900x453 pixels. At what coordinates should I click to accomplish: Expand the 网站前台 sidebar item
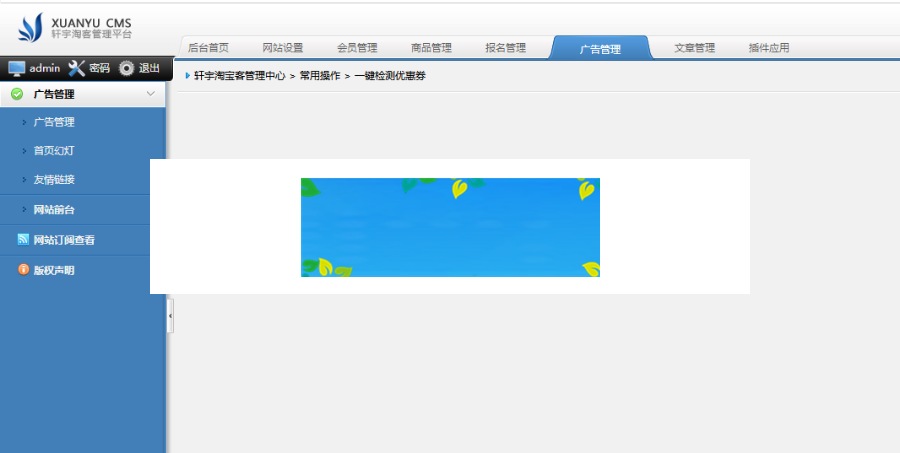coord(54,210)
